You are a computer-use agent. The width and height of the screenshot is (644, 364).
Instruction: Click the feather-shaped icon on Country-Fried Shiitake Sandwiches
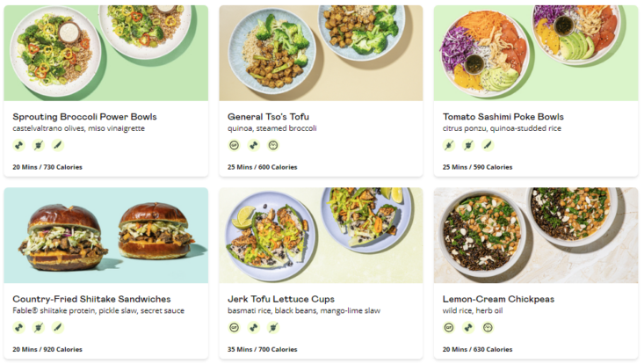click(58, 328)
